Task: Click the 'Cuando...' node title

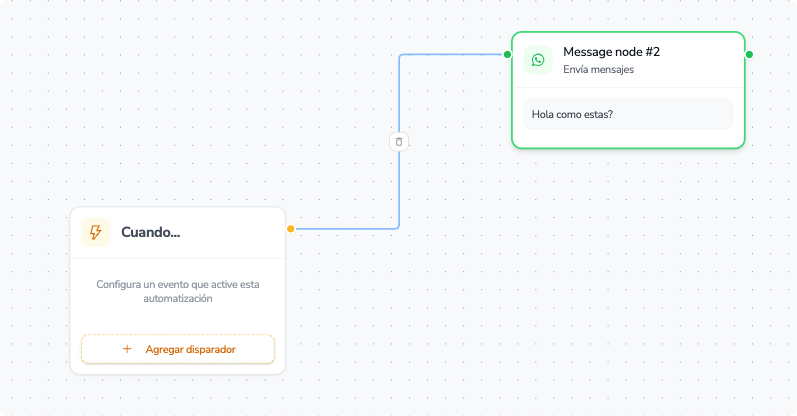Action: [150, 232]
